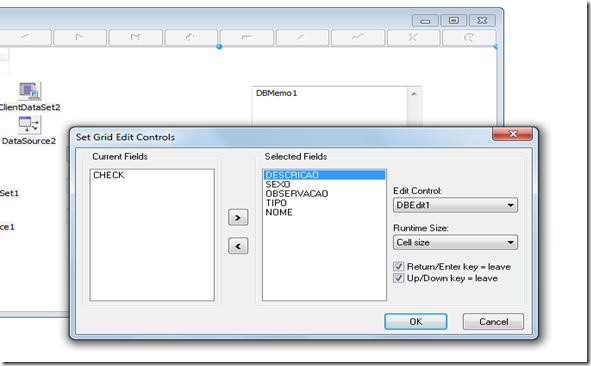Image resolution: width=591 pixels, height=366 pixels.
Task: Open the Edit Control dropdown showing DBEdit1
Action: click(455, 205)
